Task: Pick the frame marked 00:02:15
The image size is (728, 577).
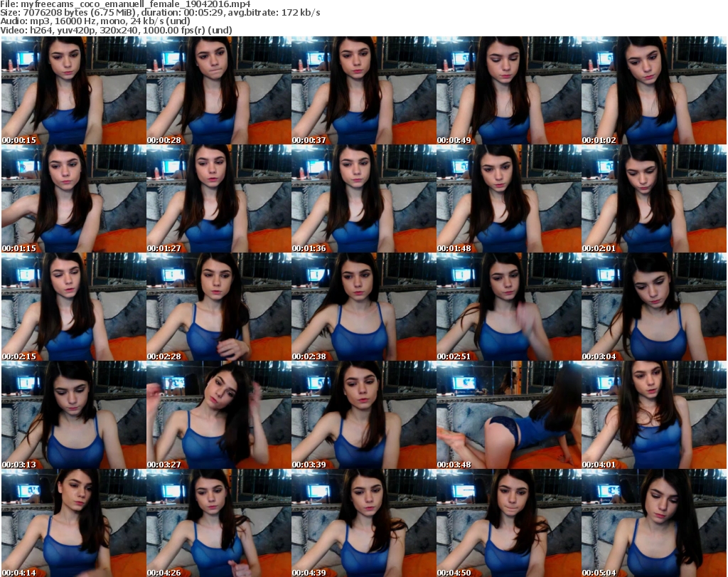Action: point(74,307)
